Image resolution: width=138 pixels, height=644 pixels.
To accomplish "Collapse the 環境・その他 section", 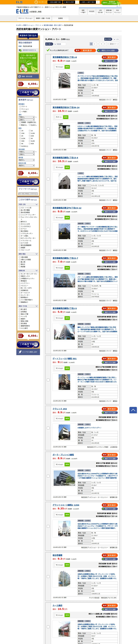I will tap(28, 306).
